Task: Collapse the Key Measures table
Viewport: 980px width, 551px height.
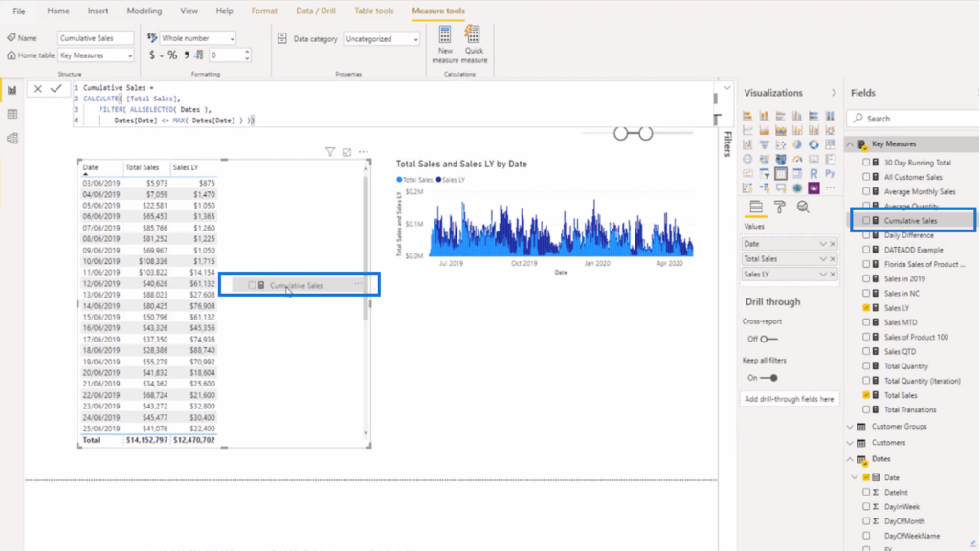Action: 850,144
